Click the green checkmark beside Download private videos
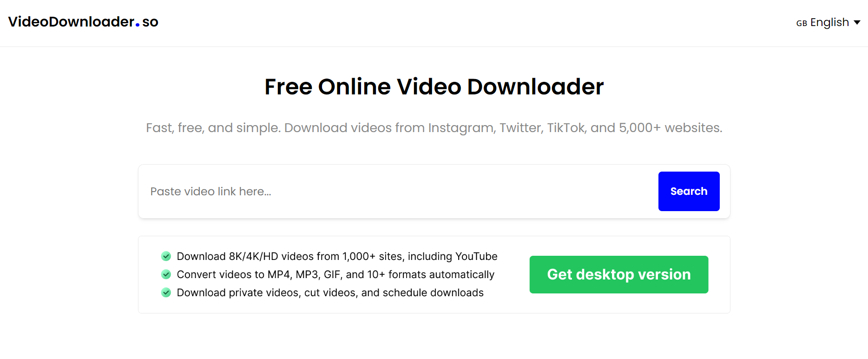This screenshot has width=868, height=359. (166, 293)
